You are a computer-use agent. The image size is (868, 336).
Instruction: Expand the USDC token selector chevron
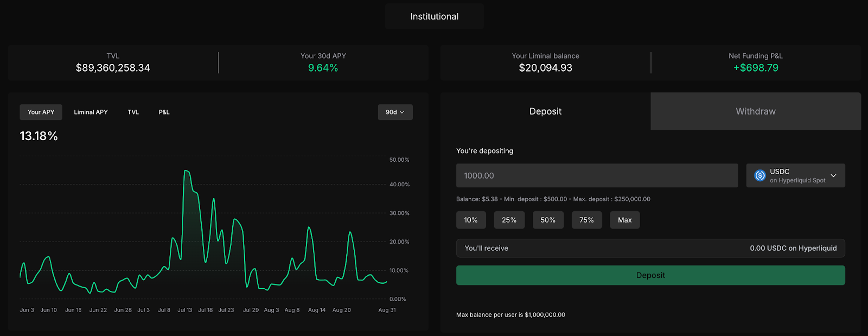click(x=833, y=175)
